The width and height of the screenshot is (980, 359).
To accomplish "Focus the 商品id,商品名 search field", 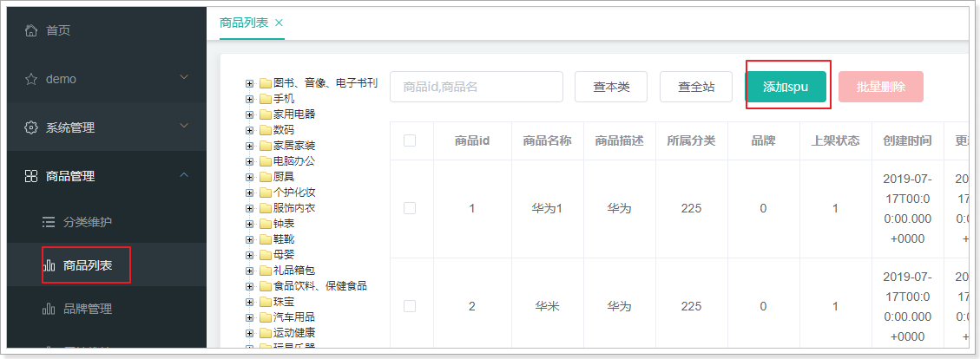I will [x=477, y=87].
